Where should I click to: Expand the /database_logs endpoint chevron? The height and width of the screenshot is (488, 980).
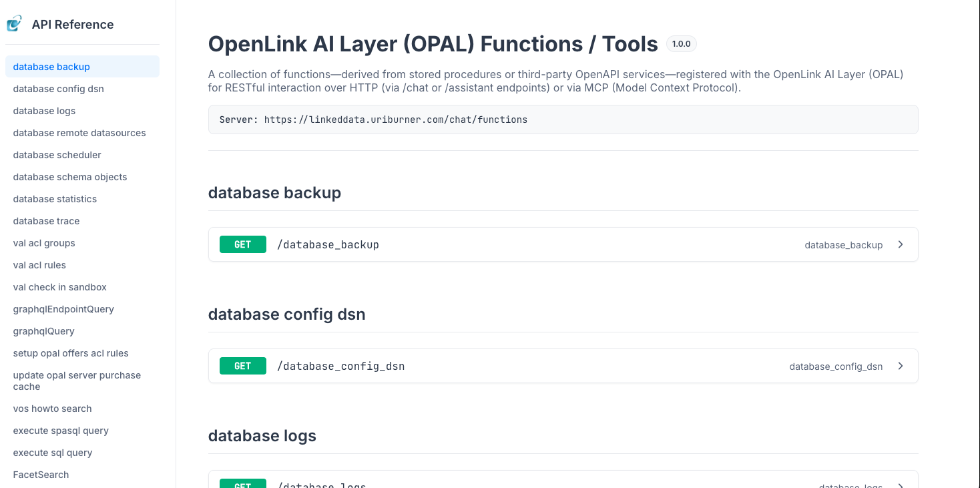(x=901, y=486)
